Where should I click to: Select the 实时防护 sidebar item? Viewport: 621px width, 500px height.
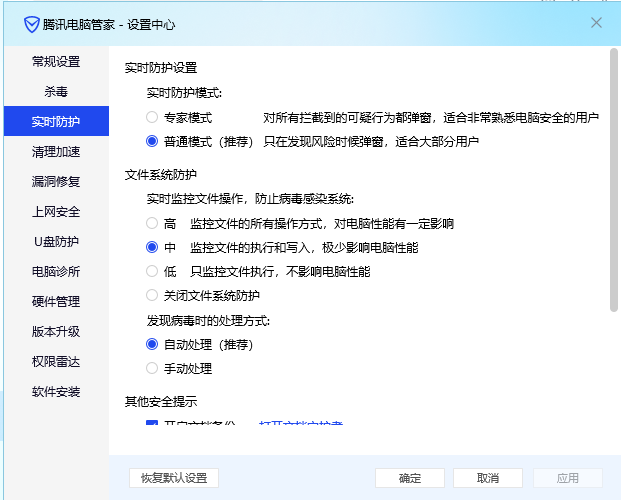[x=56, y=121]
